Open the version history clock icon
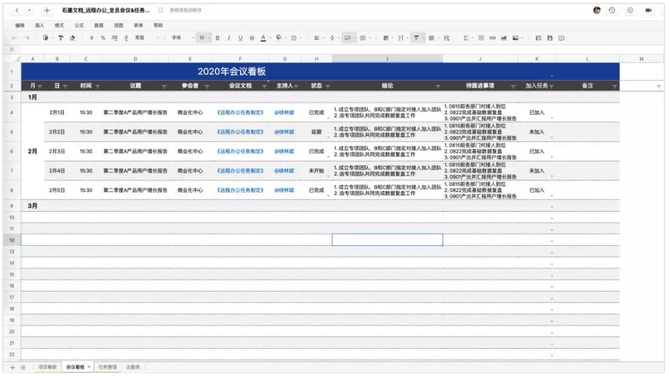 click(x=612, y=10)
